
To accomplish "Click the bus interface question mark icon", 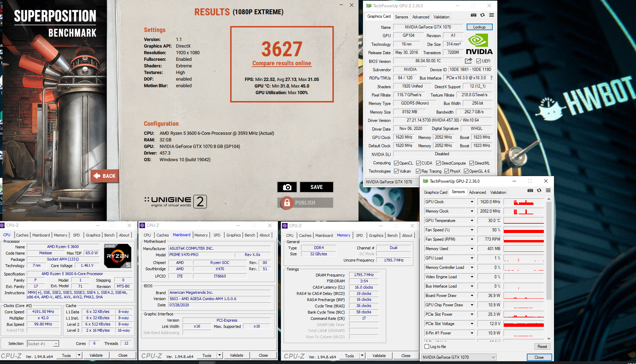I will (491, 78).
